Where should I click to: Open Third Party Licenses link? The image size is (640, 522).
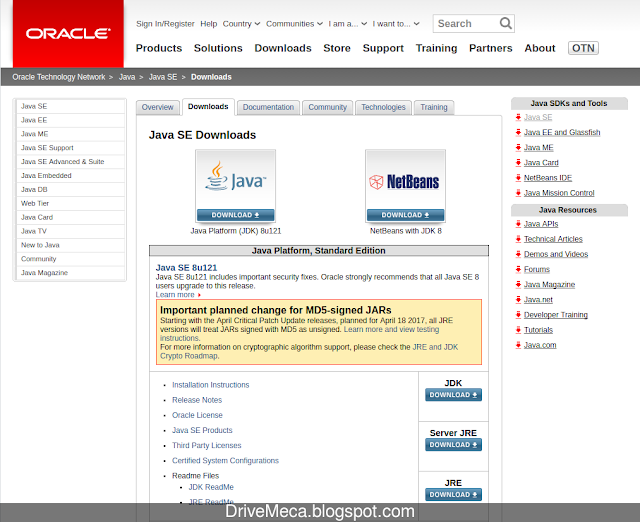click(x=207, y=445)
